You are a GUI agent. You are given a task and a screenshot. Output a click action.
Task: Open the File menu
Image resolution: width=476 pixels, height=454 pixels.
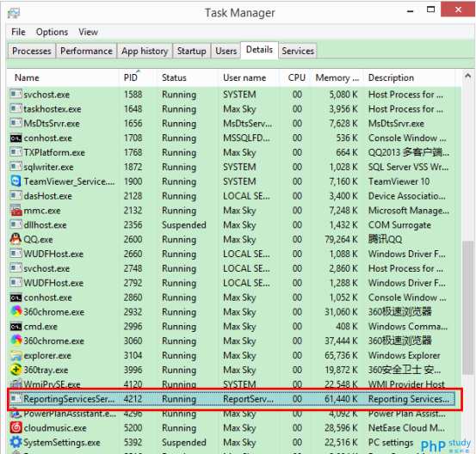(18, 32)
